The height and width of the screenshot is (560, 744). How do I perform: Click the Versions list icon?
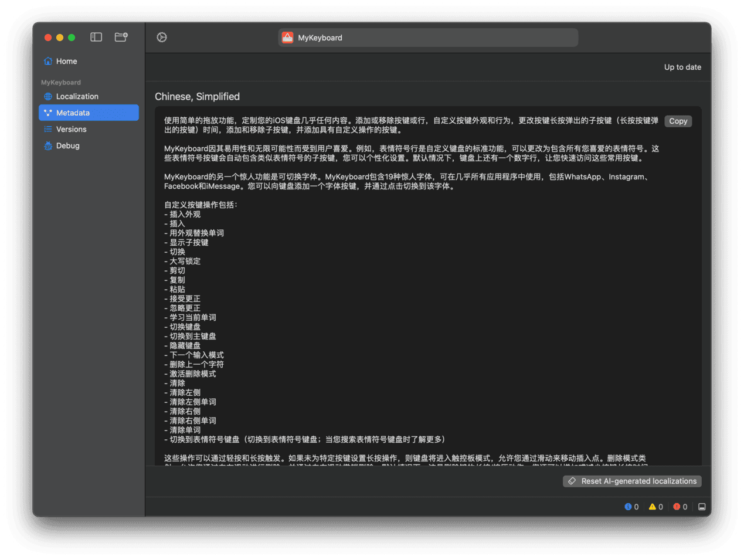pos(48,129)
